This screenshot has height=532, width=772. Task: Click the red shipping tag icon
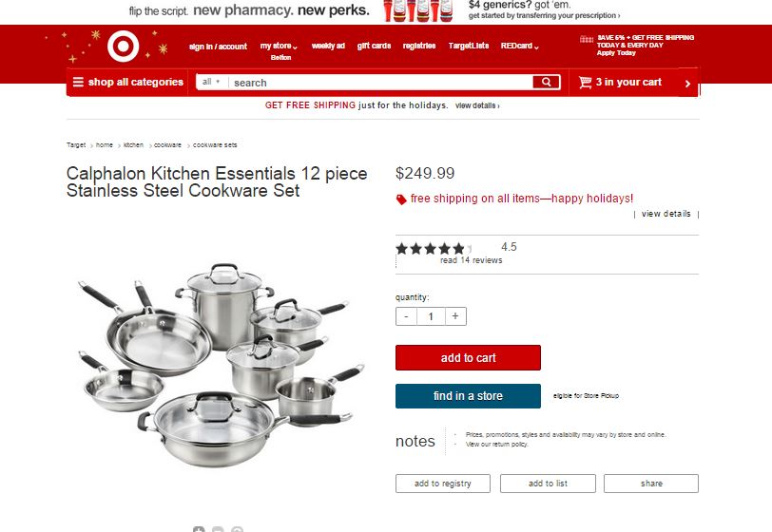401,199
